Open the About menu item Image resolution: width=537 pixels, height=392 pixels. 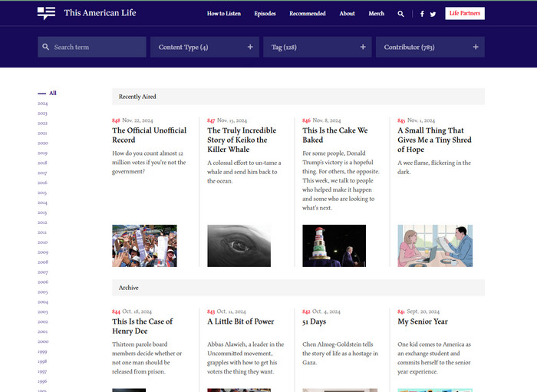pos(347,13)
